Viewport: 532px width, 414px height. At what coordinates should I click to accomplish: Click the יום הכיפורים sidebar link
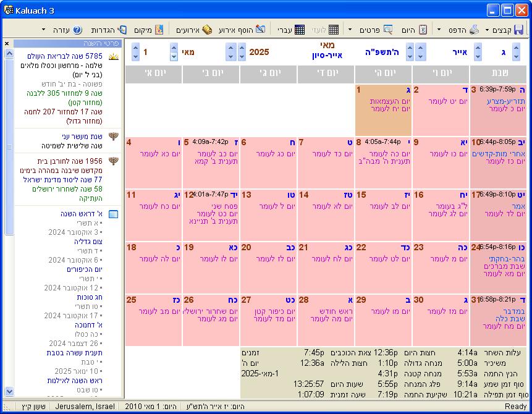[x=85, y=269]
